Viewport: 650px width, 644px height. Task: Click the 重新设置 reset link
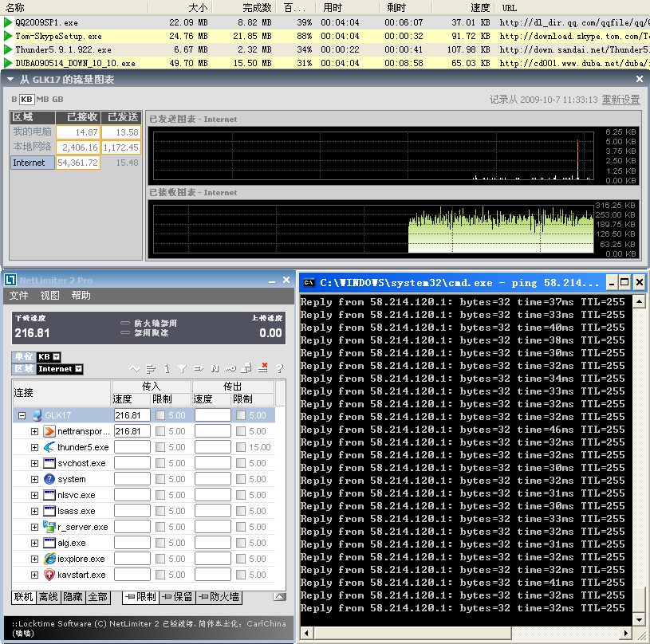point(620,100)
